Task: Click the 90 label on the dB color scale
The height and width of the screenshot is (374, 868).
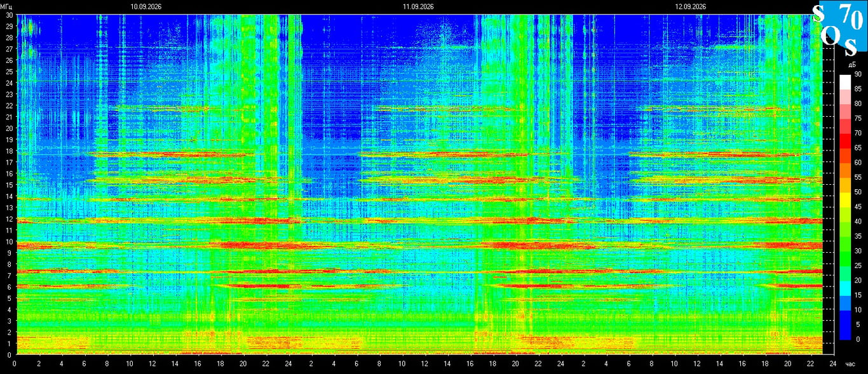Action: coord(858,74)
